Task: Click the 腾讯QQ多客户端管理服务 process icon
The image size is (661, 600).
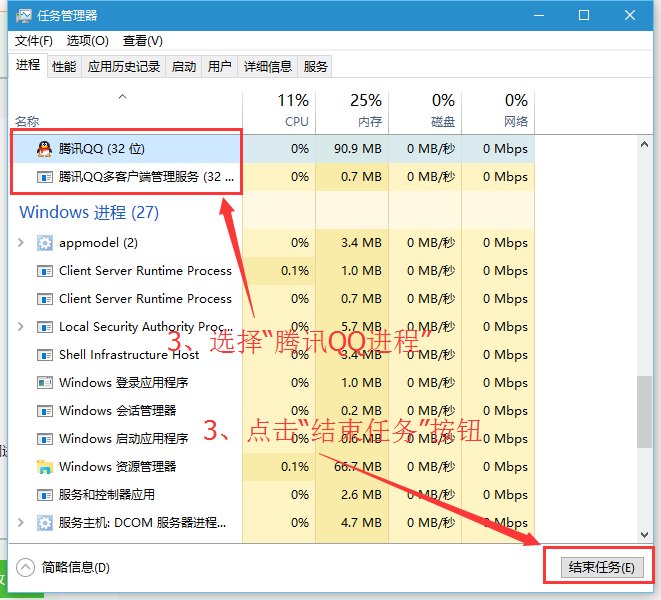Action: (x=45, y=177)
